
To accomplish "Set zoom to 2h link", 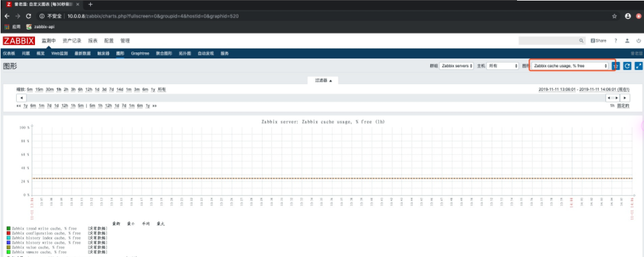I will pyautogui.click(x=66, y=90).
